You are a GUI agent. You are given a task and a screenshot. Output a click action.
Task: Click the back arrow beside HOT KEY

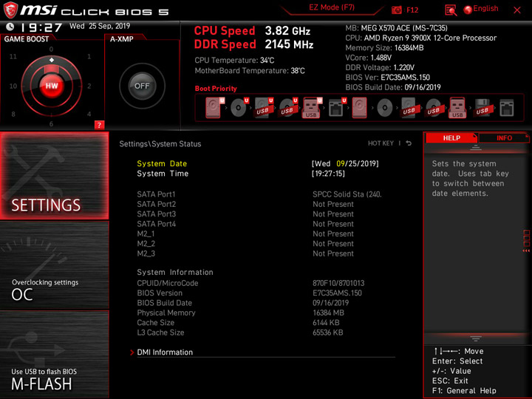[409, 143]
